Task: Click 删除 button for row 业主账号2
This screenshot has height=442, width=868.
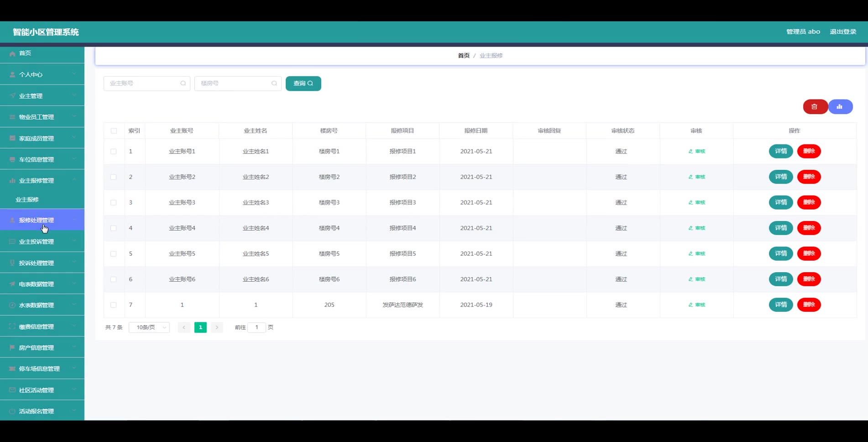Action: [x=809, y=177]
